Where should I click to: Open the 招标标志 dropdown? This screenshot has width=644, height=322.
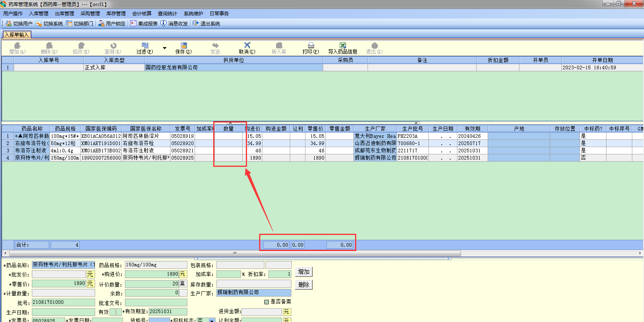(212, 320)
